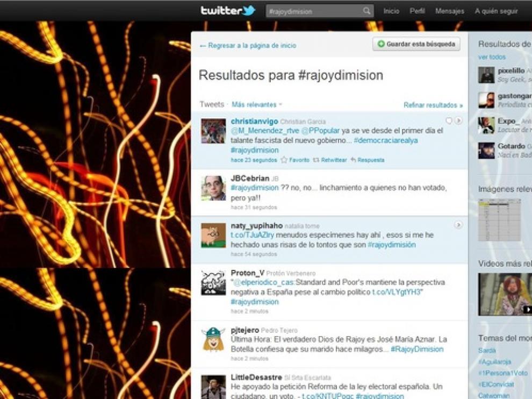Click speech bubble icon on christianvigo tweet
Viewport: 532px width, 399px height.
coord(449,120)
